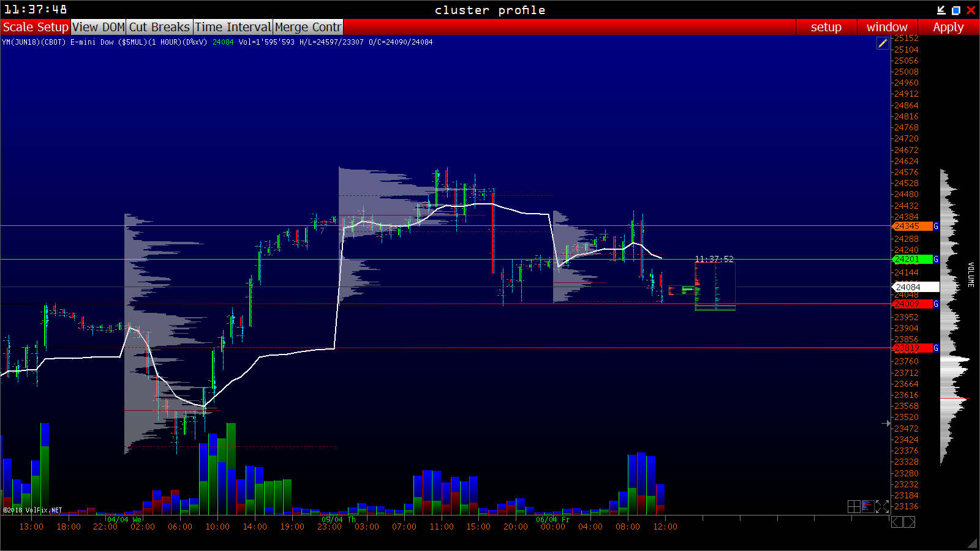Click the current price 24084 label
This screenshot has height=551, width=980.
(x=915, y=287)
